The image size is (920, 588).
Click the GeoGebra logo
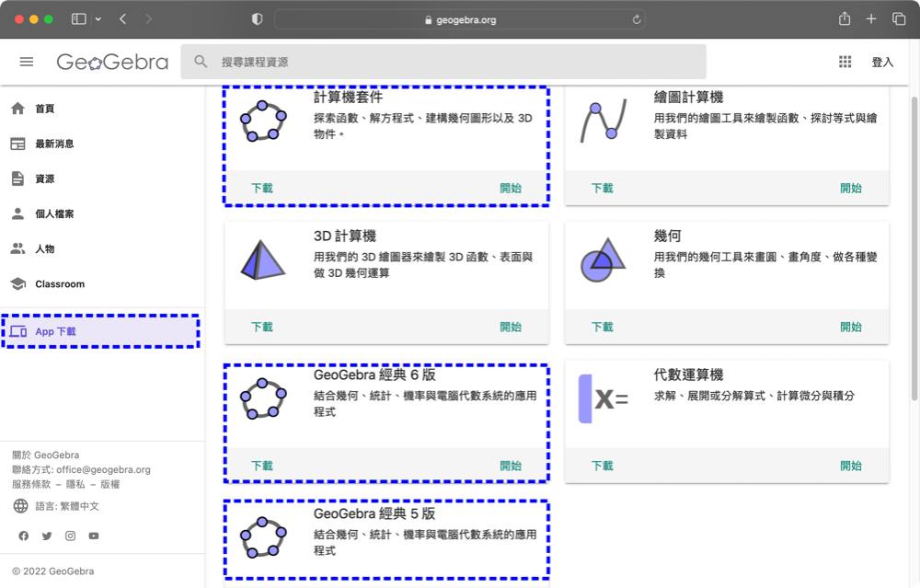[x=112, y=62]
